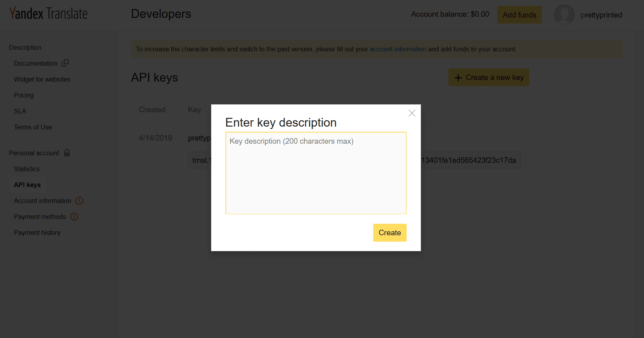Open Widget for websites
This screenshot has width=644, height=338.
click(x=42, y=79)
